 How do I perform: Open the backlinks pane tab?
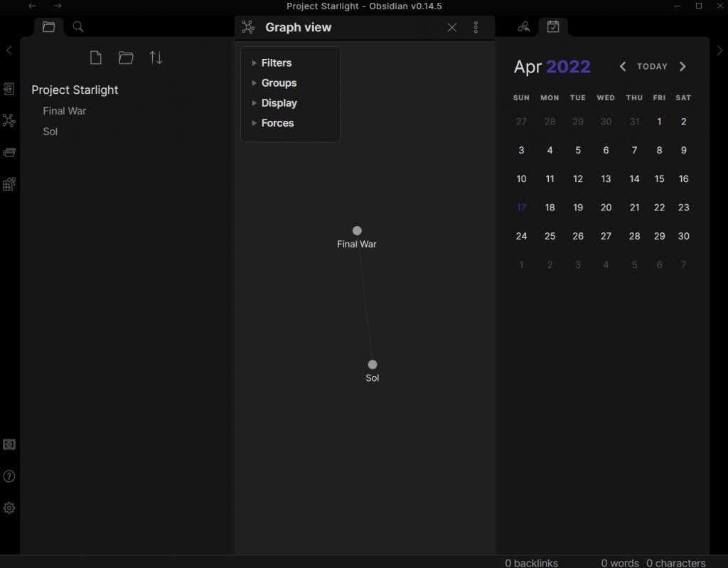524,27
